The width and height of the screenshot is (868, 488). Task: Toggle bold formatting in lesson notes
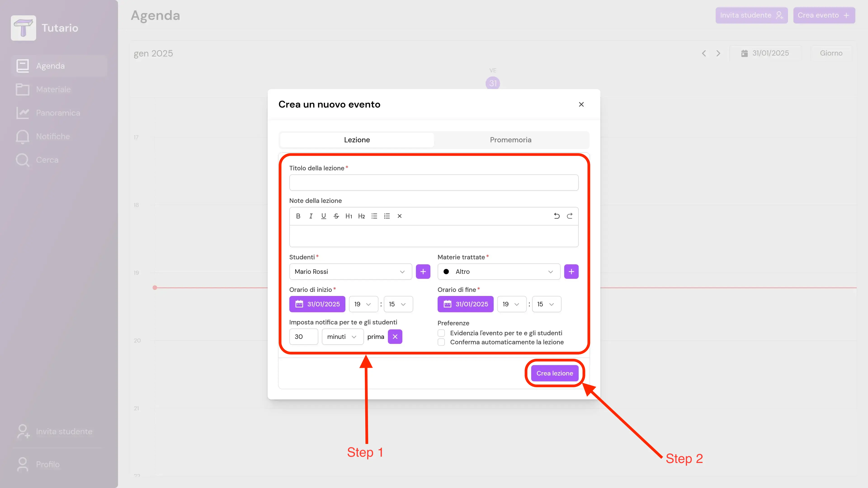(x=298, y=216)
